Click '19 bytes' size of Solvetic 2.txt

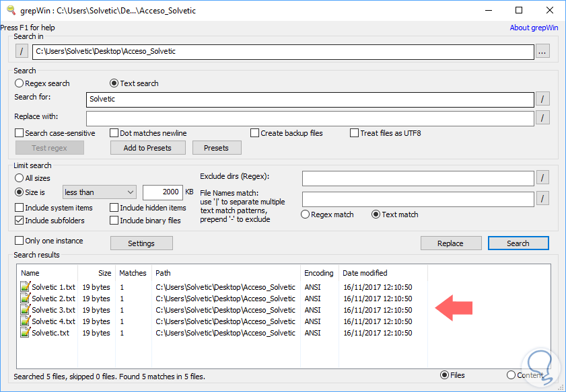[96, 299]
